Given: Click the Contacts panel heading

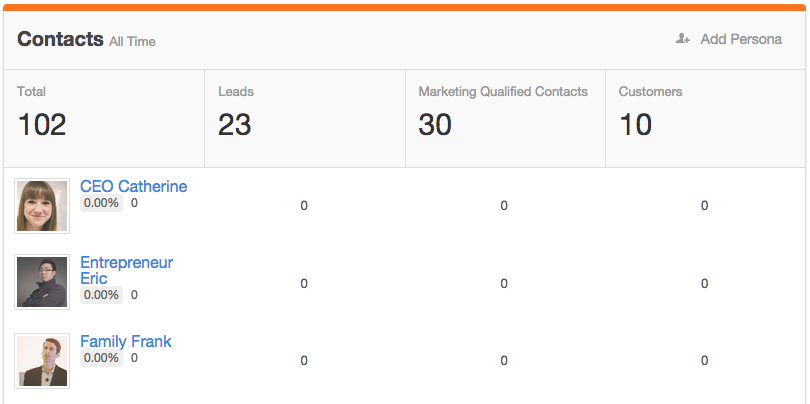Looking at the screenshot, I should 60,39.
